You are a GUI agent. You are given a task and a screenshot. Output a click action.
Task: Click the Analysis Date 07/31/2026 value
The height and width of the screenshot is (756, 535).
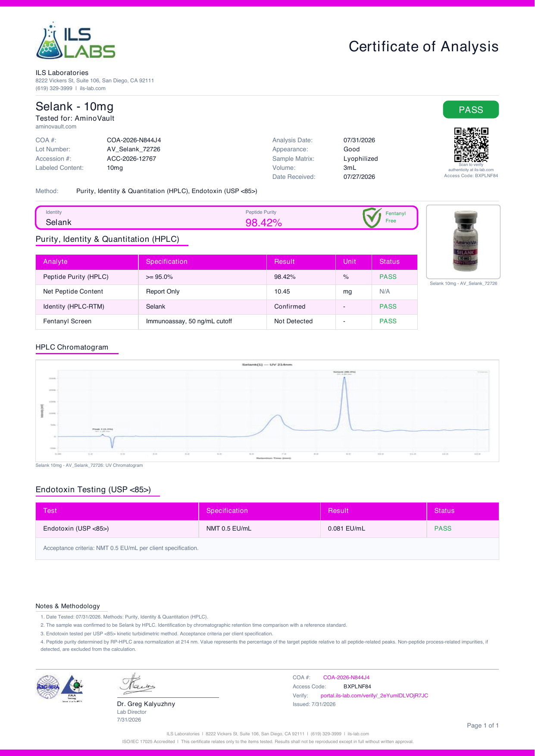(x=359, y=140)
